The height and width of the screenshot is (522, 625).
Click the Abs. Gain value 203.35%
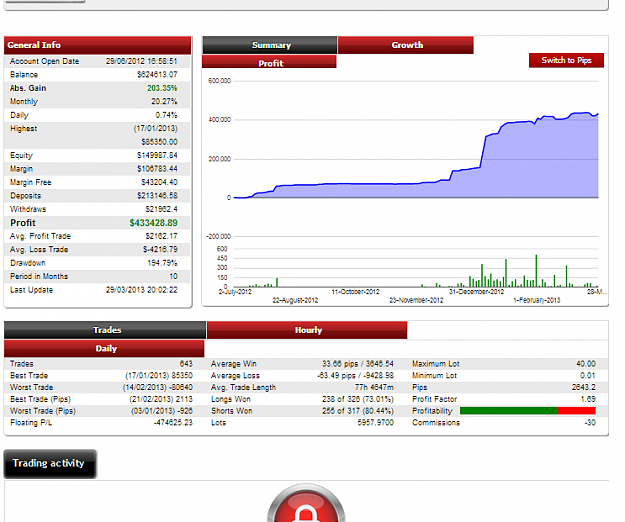pyautogui.click(x=162, y=88)
